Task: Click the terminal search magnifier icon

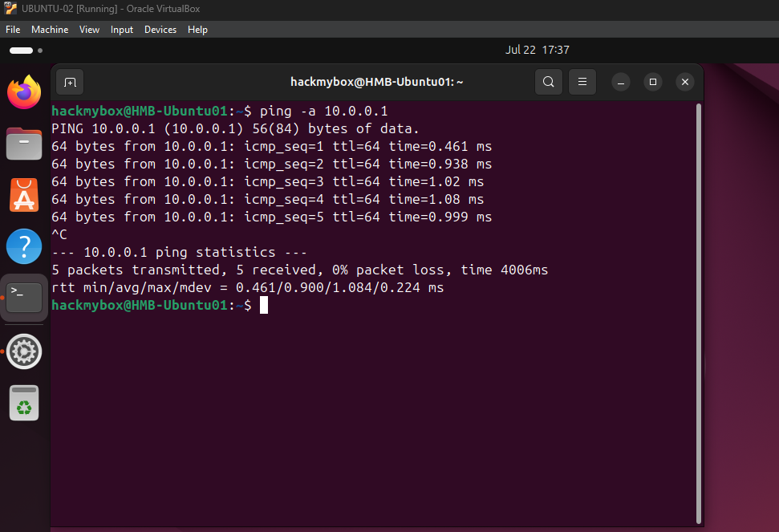Action: click(x=548, y=82)
